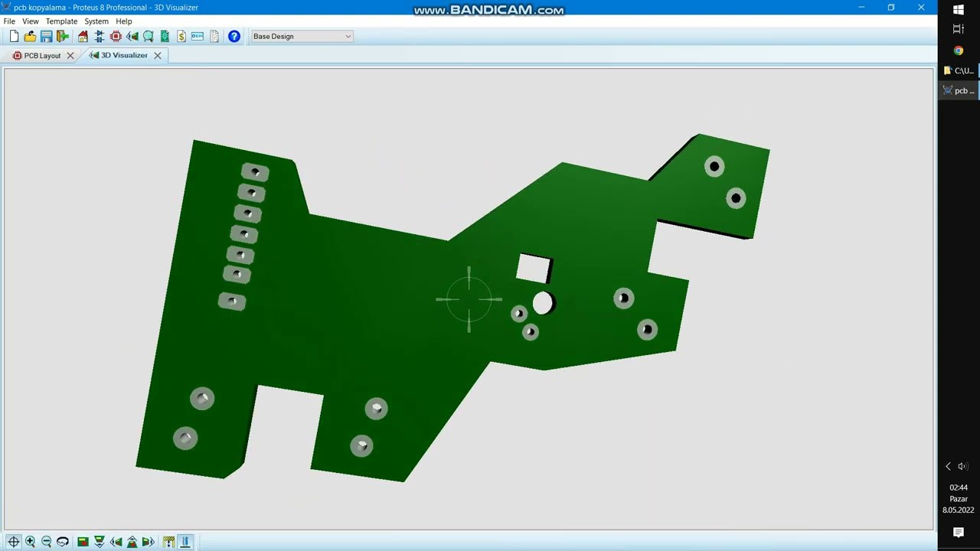Viewport: 980px width, 551px height.
Task: Switch to Top View icon
Action: click(x=83, y=542)
